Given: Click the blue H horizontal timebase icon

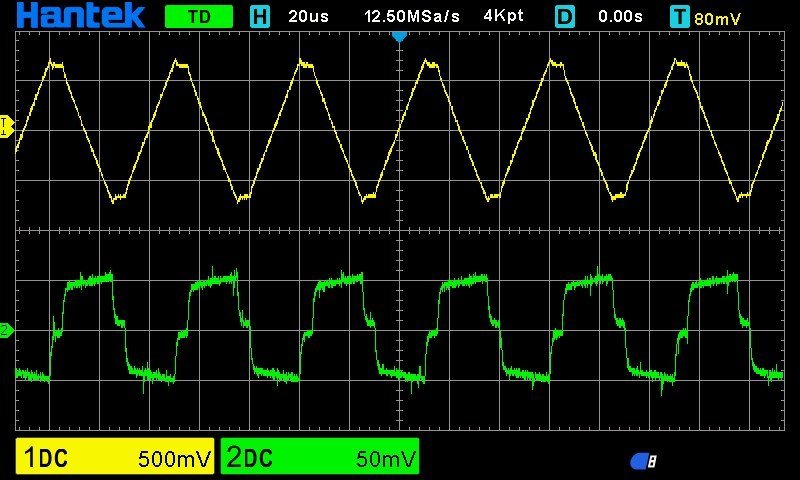Looking at the screenshot, I should 260,17.
